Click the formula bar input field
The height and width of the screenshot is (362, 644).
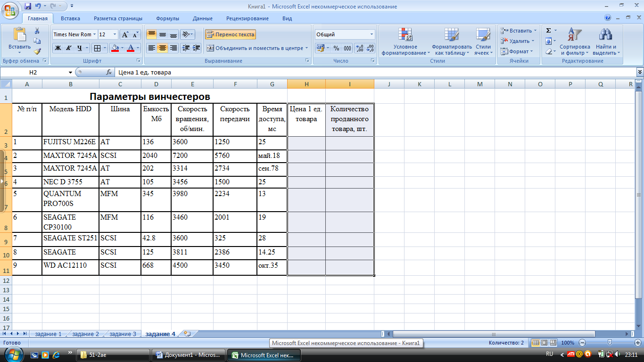pyautogui.click(x=375, y=72)
